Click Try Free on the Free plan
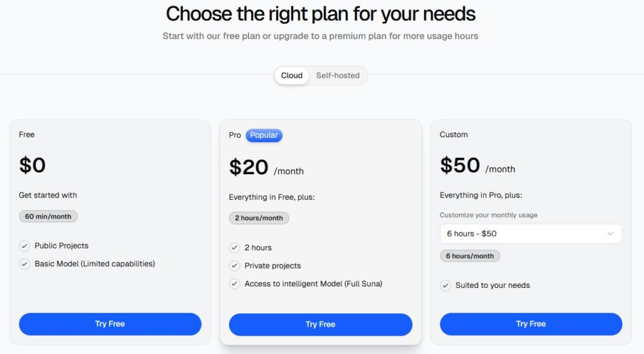The width and height of the screenshot is (644, 354). coord(110,324)
